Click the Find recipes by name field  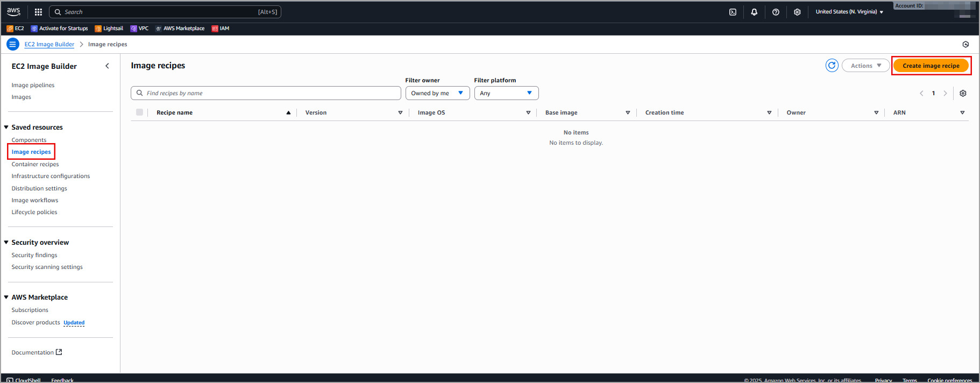tap(266, 93)
